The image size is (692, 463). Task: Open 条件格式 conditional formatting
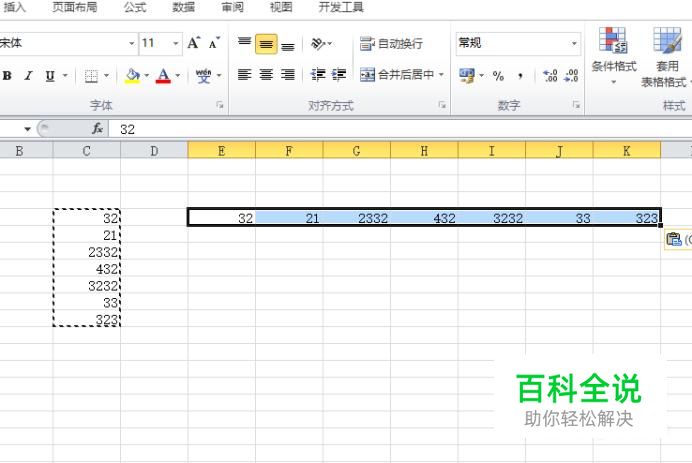pos(614,55)
